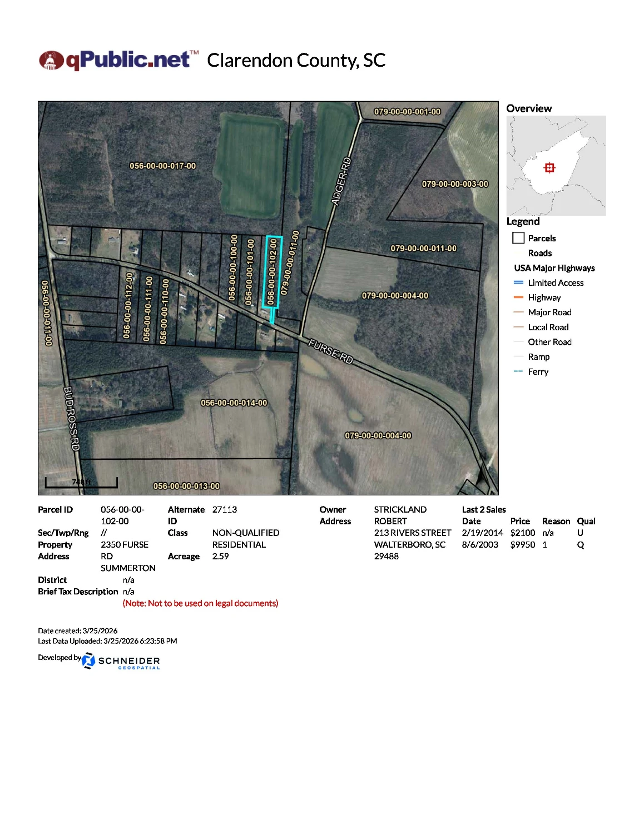Click the Other Road legend entry
644x834 pixels.
click(549, 342)
